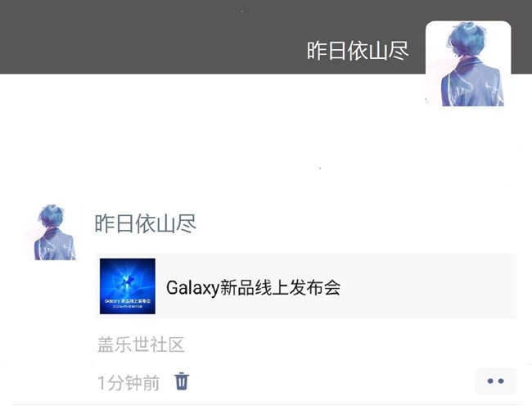Screen dimensions: 532x410
Task: Open the large profile avatar on the cover
Action: click(468, 64)
